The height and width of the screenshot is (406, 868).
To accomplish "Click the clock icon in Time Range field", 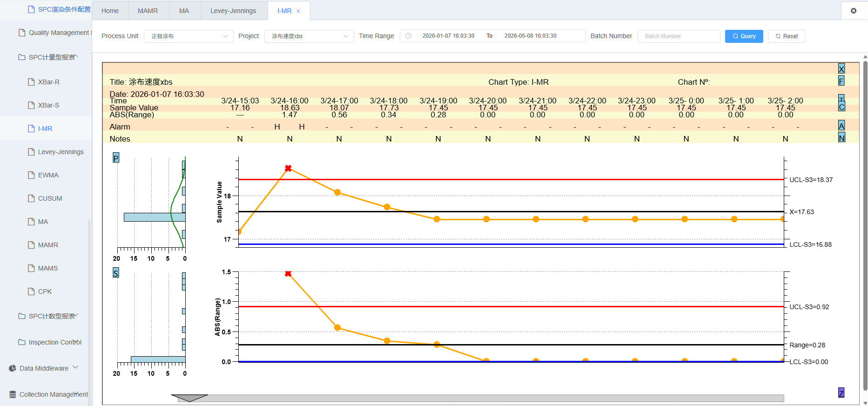I will (x=408, y=36).
